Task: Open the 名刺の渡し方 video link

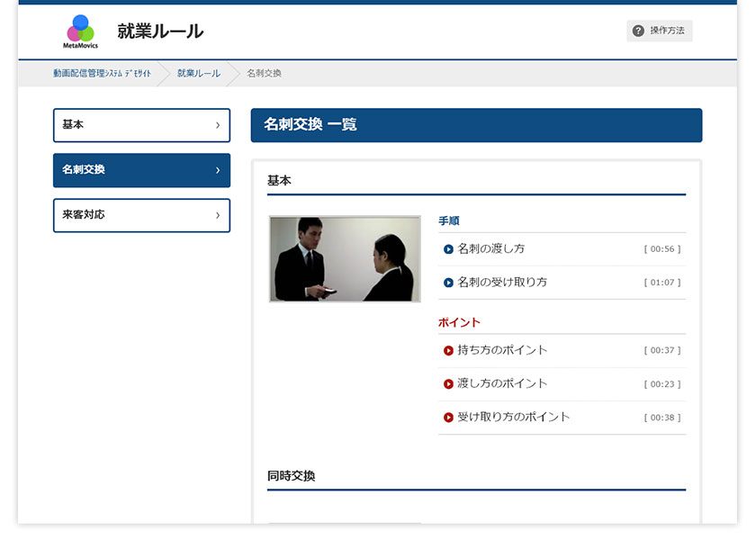Action: (x=490, y=248)
